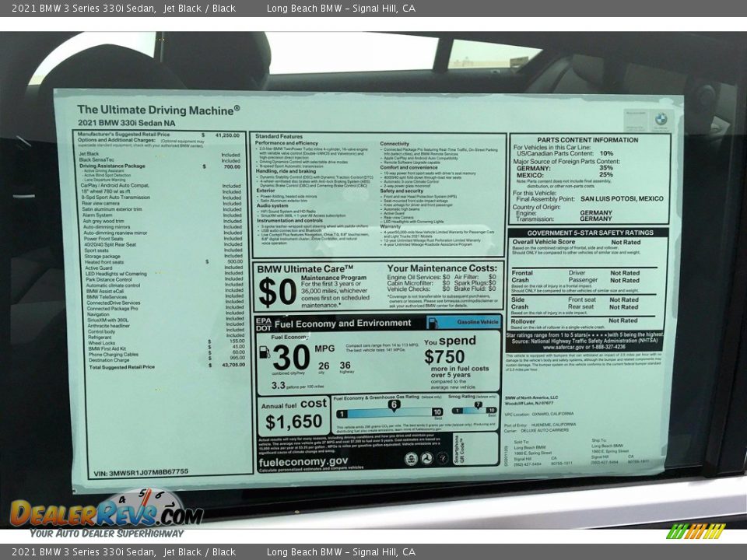747x560 pixels.
Task: Click 'PARTS CONTENT INFORMATION' heading
Action: pyautogui.click(x=587, y=140)
